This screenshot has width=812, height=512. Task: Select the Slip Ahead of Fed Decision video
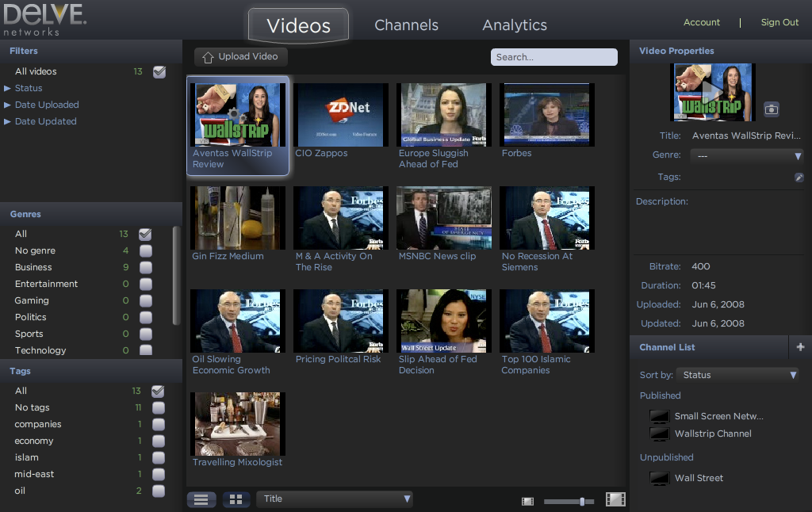(444, 321)
